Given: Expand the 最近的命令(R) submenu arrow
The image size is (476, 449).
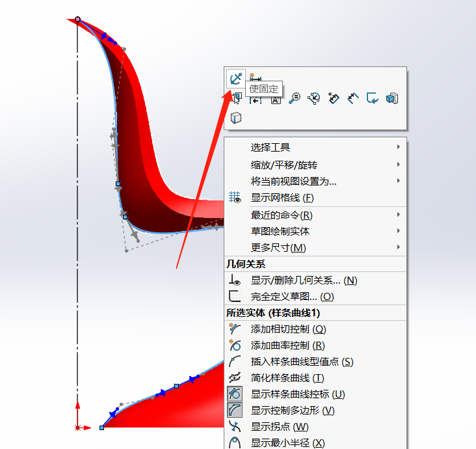Looking at the screenshot, I should tap(398, 215).
